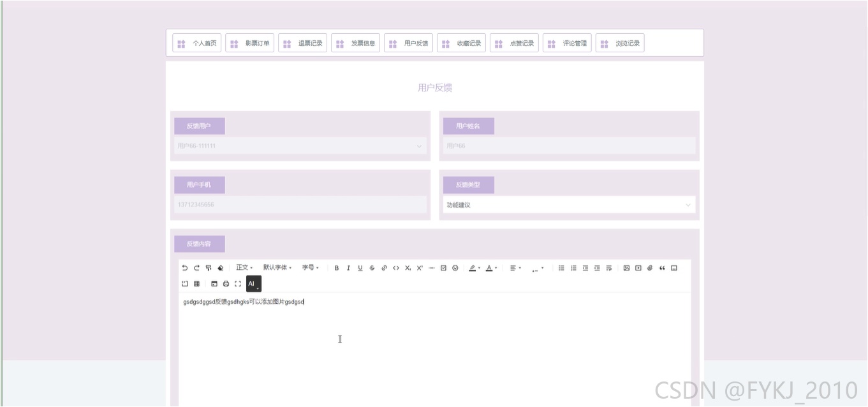Image resolution: width=868 pixels, height=407 pixels.
Task: Open the text alignment dropdown
Action: point(515,268)
